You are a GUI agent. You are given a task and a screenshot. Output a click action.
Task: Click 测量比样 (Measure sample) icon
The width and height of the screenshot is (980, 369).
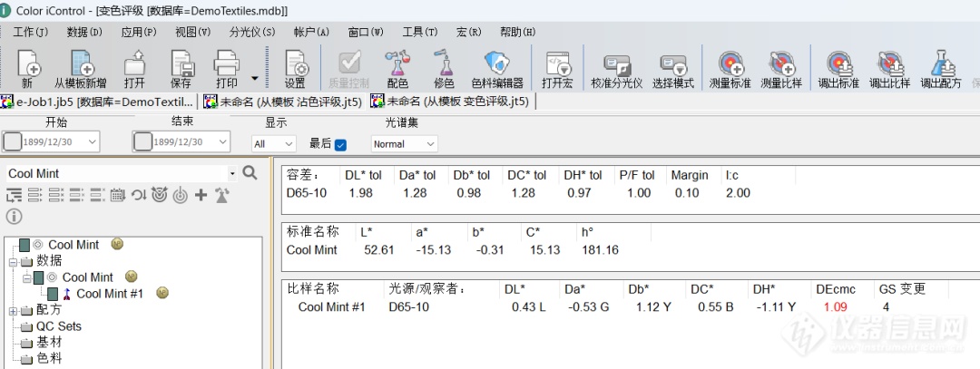coord(781,69)
